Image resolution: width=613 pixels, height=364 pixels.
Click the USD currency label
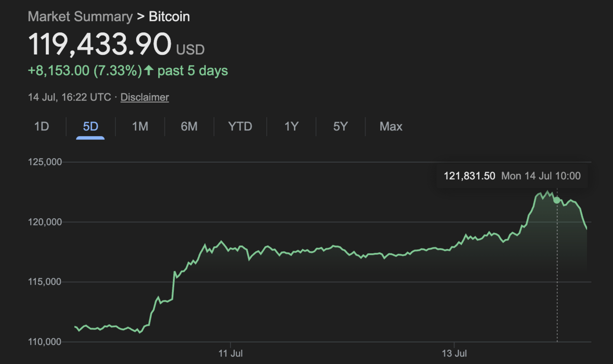tap(190, 49)
